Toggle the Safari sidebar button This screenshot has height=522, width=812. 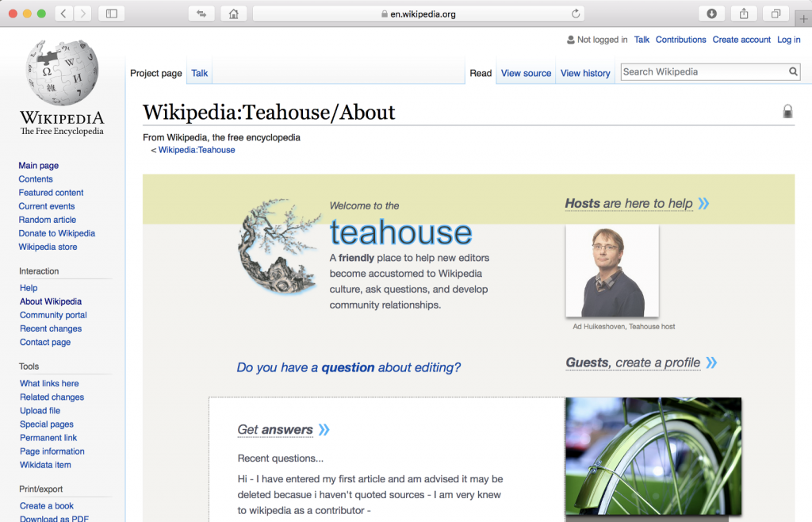tap(111, 13)
